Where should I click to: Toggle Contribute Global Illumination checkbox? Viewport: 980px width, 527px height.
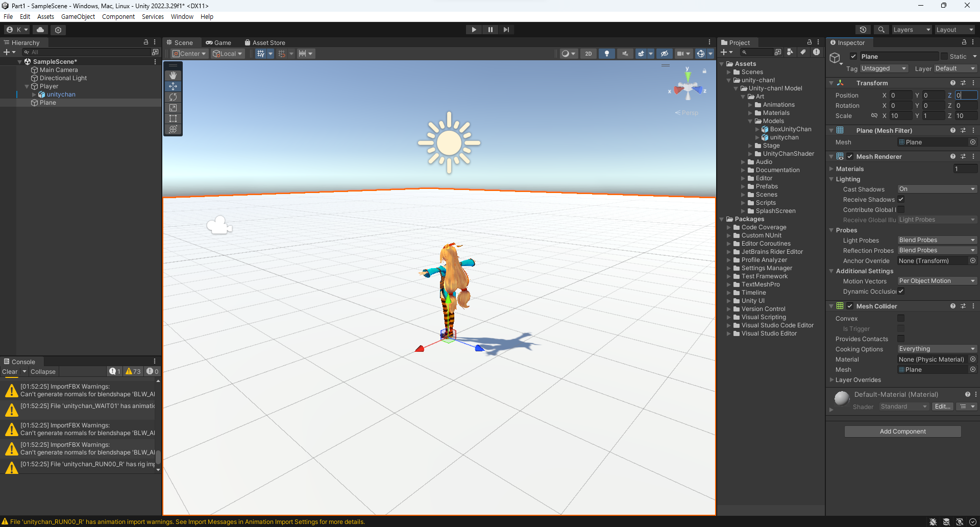(x=901, y=209)
